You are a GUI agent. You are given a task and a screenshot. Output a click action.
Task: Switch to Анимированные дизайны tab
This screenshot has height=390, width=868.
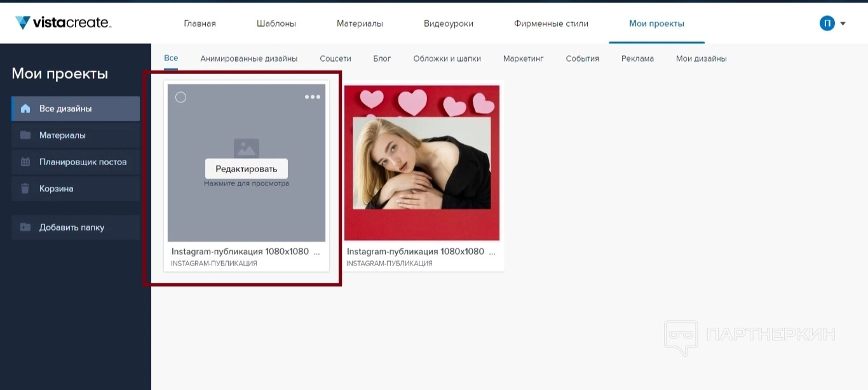pos(248,58)
